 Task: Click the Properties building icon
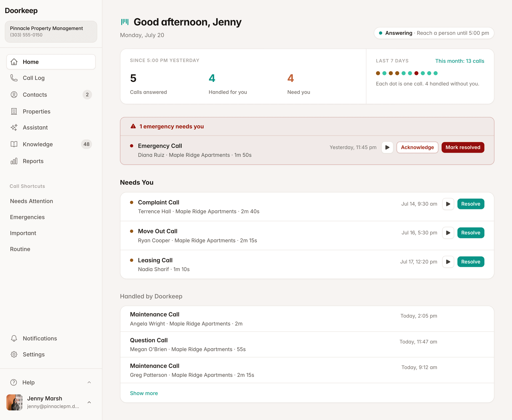(x=14, y=111)
